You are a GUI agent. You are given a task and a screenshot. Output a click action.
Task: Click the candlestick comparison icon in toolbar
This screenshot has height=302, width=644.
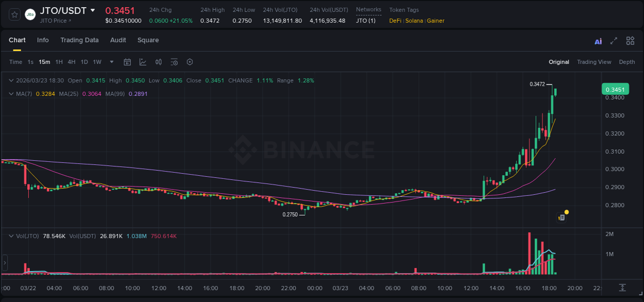(159, 62)
